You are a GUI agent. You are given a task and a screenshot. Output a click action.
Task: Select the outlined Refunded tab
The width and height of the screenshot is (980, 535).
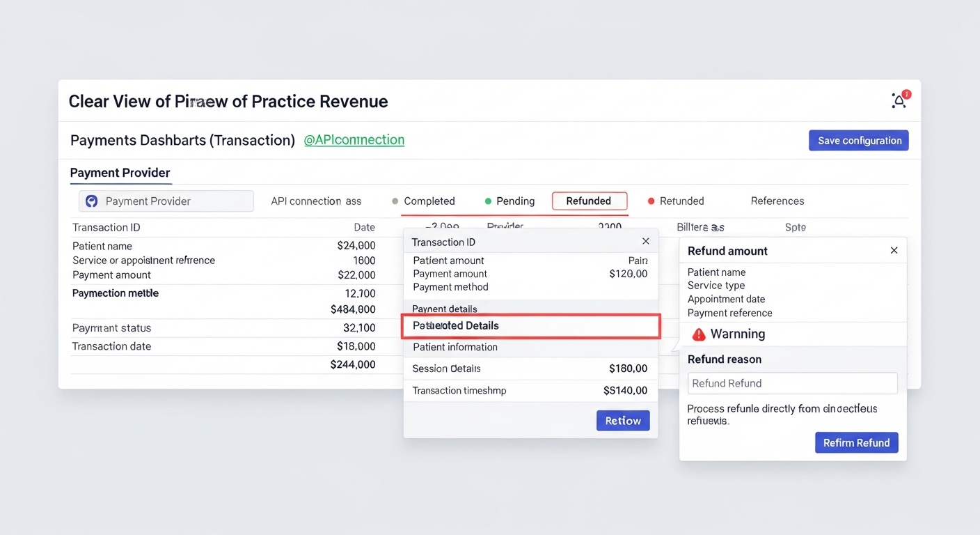click(x=589, y=201)
